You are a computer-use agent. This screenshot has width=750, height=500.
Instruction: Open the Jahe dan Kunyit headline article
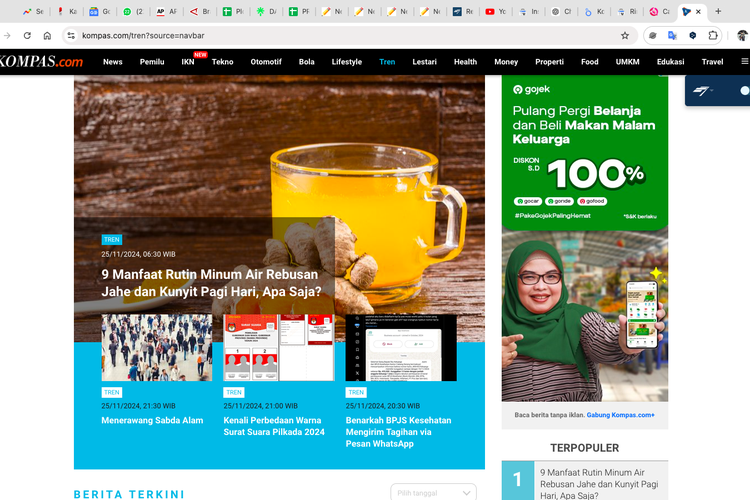tap(211, 282)
